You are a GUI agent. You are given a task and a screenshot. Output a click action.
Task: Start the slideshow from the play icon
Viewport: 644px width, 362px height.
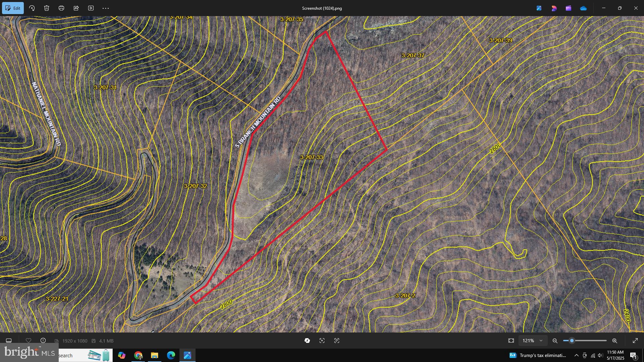(91, 8)
